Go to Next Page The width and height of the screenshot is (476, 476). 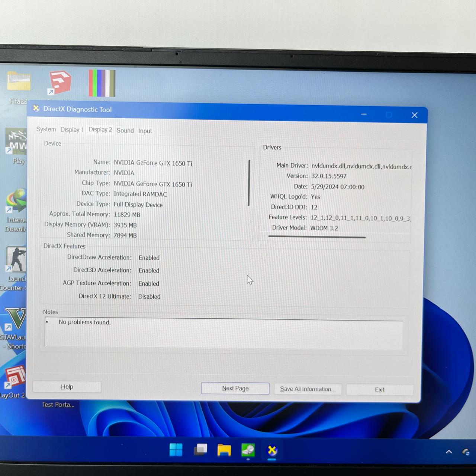click(x=235, y=388)
